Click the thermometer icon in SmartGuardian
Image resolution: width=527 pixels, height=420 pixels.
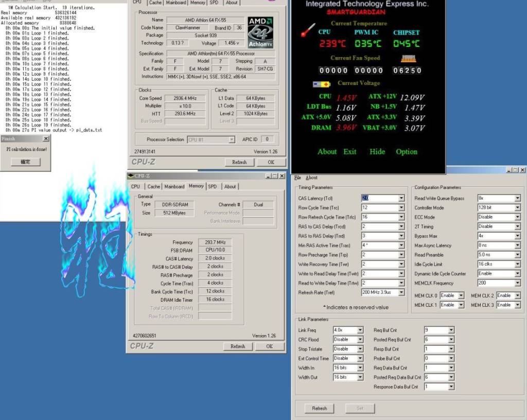[x=308, y=30]
